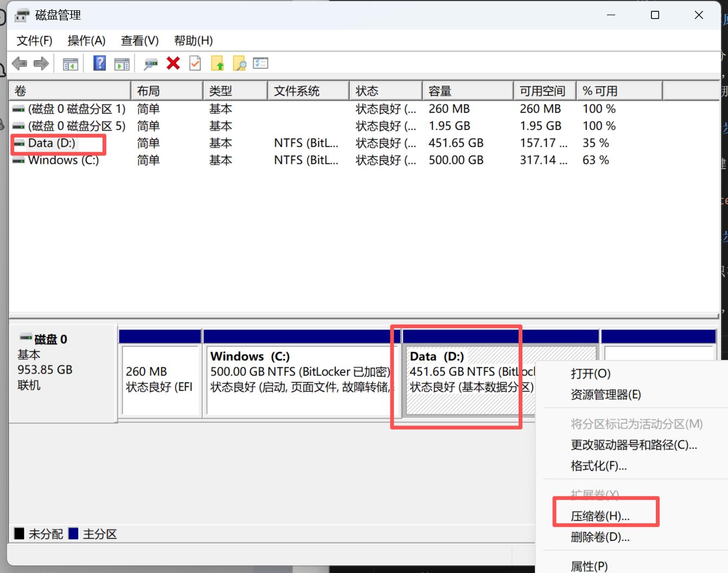Choose 压缩卷(H) from the context menu

tap(600, 516)
